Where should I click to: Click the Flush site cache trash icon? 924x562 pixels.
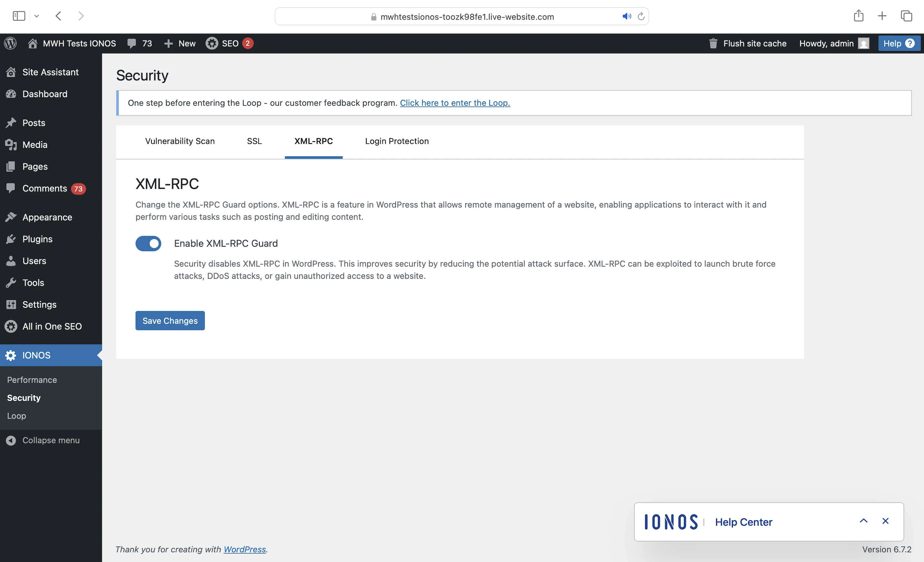click(713, 44)
